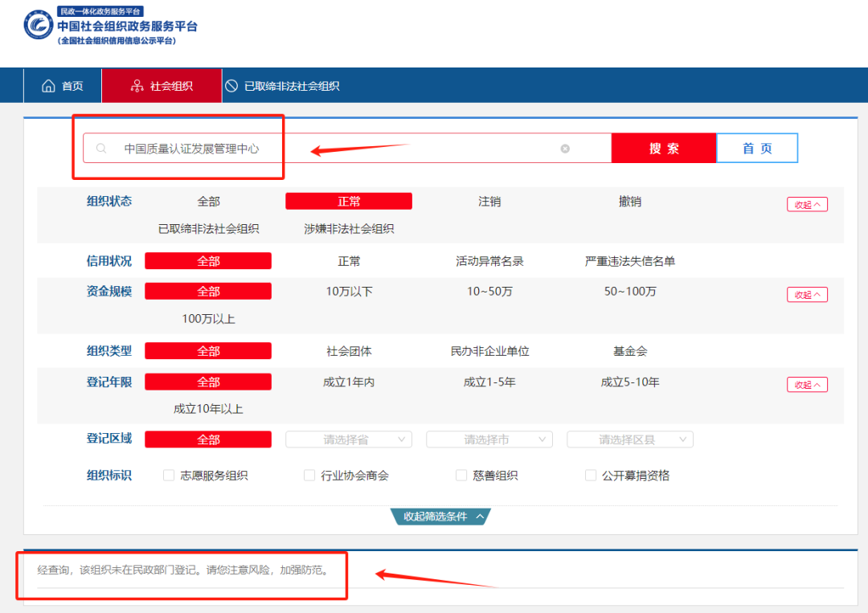Viewport: 868px width, 613px height.
Task: Tick the 慈善组织 checkbox
Action: 461,476
